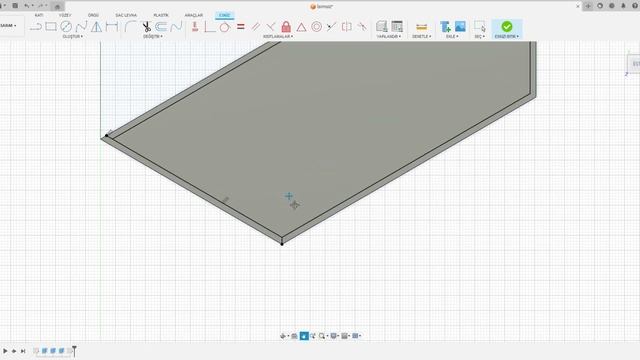Open the Kısıtlamalar dropdown menu
Image resolution: width=640 pixels, height=360 pixels.
278,37
